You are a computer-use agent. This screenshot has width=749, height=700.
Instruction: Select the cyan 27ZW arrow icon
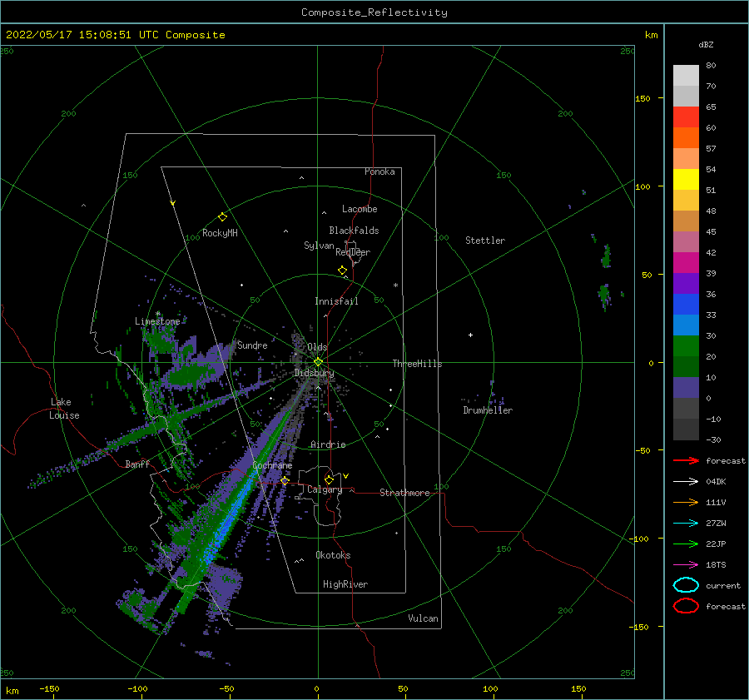click(686, 524)
